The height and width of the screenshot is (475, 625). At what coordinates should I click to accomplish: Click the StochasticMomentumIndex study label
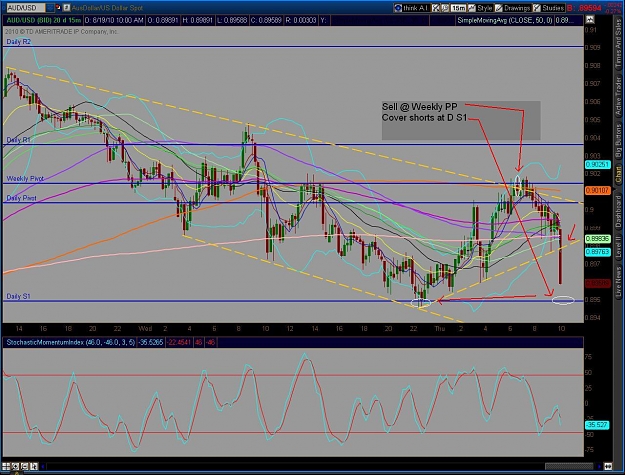pyautogui.click(x=70, y=342)
